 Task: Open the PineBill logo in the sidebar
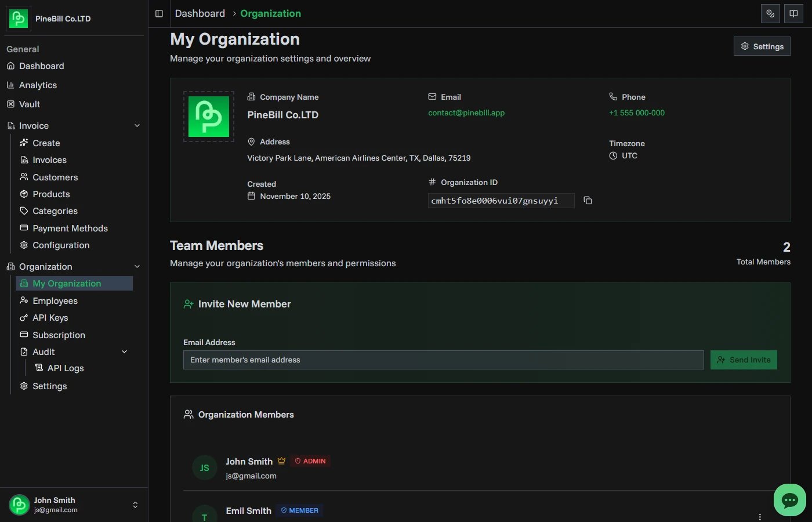tap(18, 18)
